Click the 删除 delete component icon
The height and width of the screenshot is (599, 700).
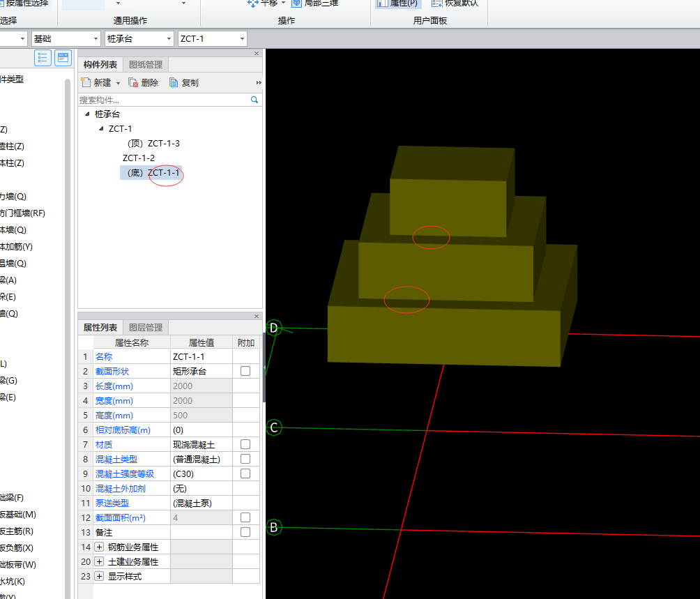click(133, 82)
